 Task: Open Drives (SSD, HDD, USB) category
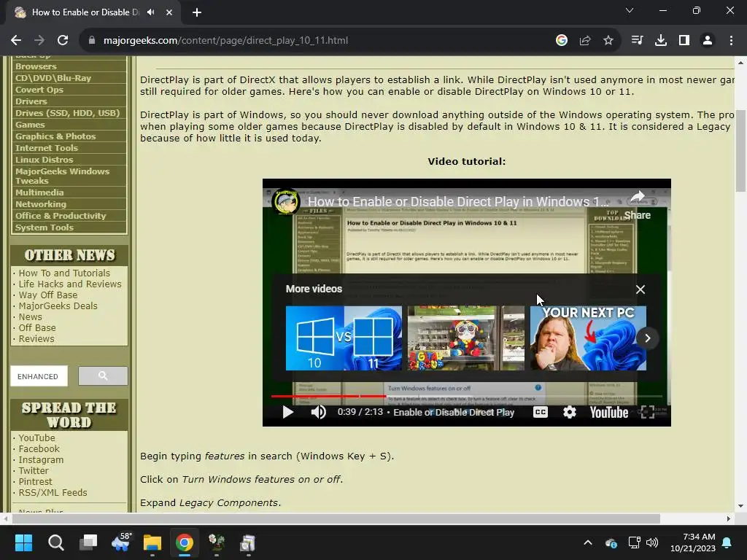point(67,113)
